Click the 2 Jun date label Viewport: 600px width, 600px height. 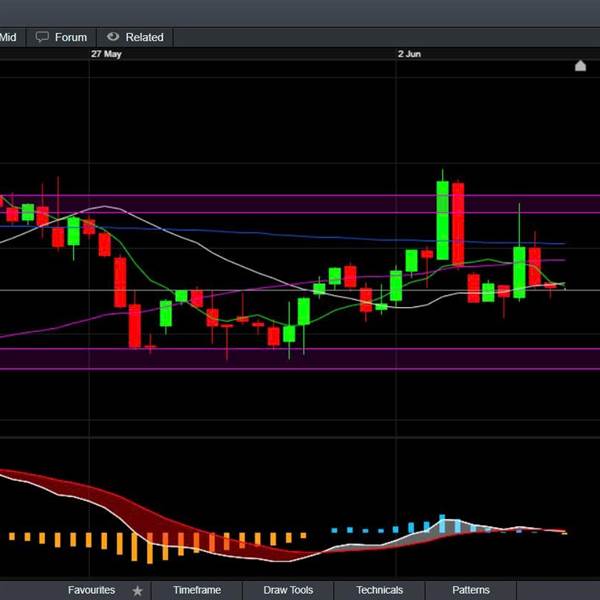tap(409, 54)
